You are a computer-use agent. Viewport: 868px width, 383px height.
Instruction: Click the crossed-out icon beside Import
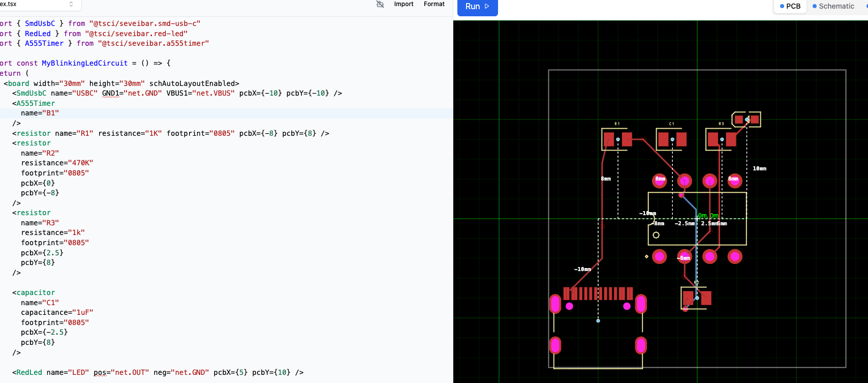point(380,4)
